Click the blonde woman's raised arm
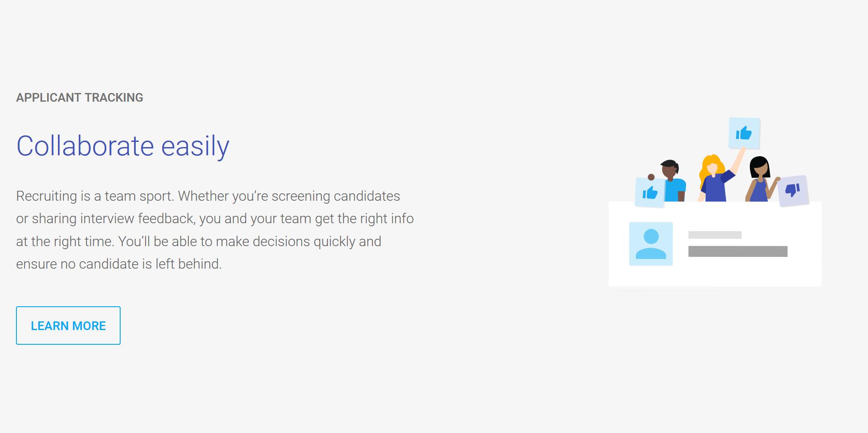The width and height of the screenshot is (868, 433). coord(737,161)
